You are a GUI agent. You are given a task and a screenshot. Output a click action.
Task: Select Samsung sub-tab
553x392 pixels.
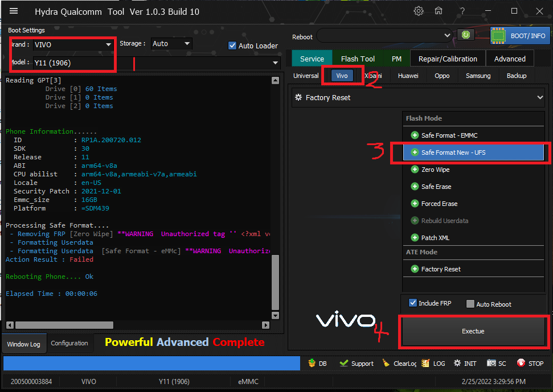478,76
